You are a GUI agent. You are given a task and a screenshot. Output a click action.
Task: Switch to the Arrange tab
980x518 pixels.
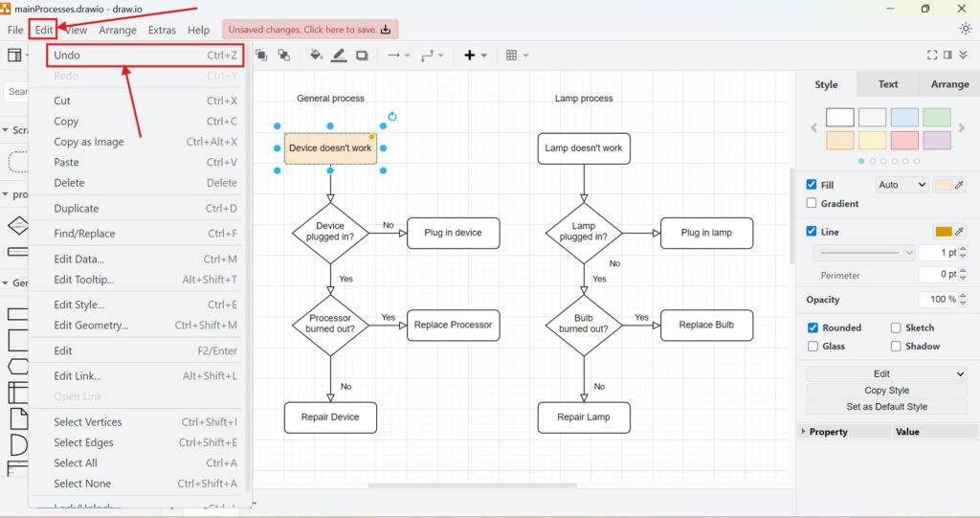[949, 84]
